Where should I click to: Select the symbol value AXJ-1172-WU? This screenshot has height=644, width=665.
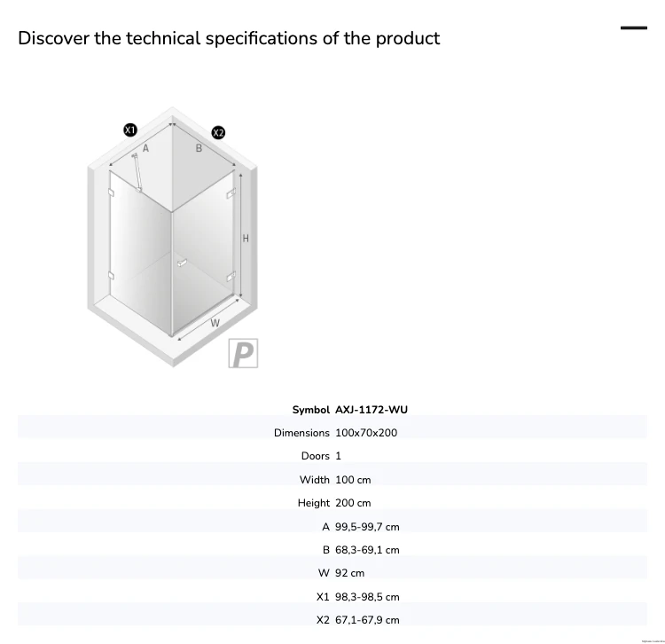pyautogui.click(x=372, y=410)
